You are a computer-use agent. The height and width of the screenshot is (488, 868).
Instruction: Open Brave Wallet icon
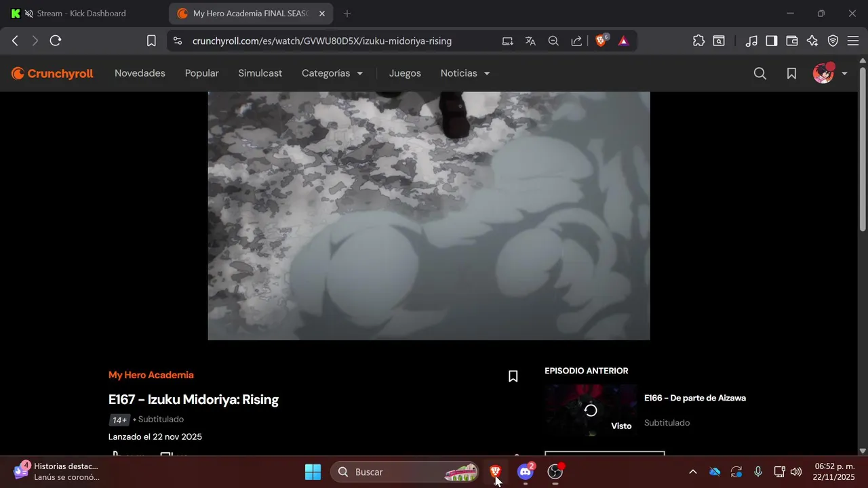point(791,41)
